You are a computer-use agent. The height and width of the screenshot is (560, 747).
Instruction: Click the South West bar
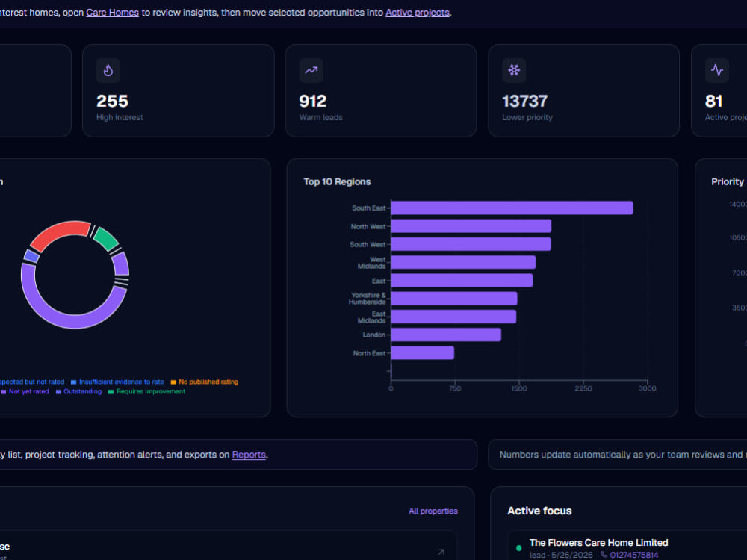click(x=471, y=244)
